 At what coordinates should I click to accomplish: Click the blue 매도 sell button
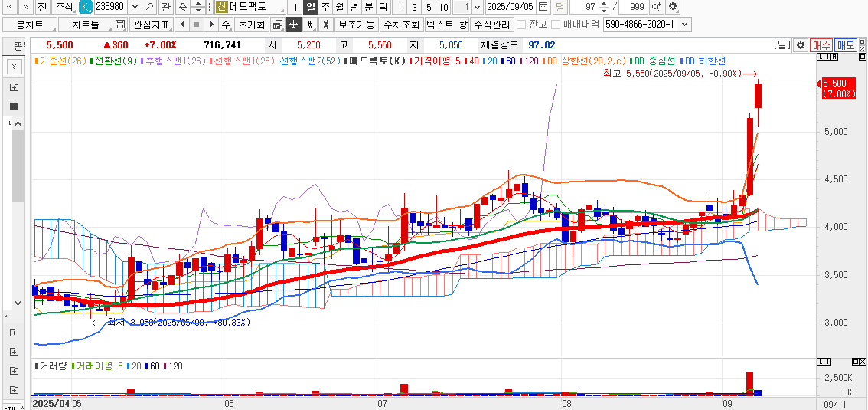[845, 45]
